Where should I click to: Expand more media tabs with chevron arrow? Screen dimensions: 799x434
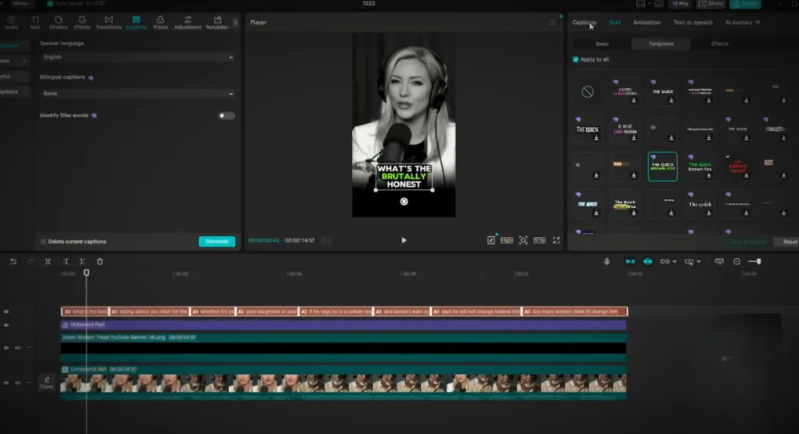click(x=235, y=23)
